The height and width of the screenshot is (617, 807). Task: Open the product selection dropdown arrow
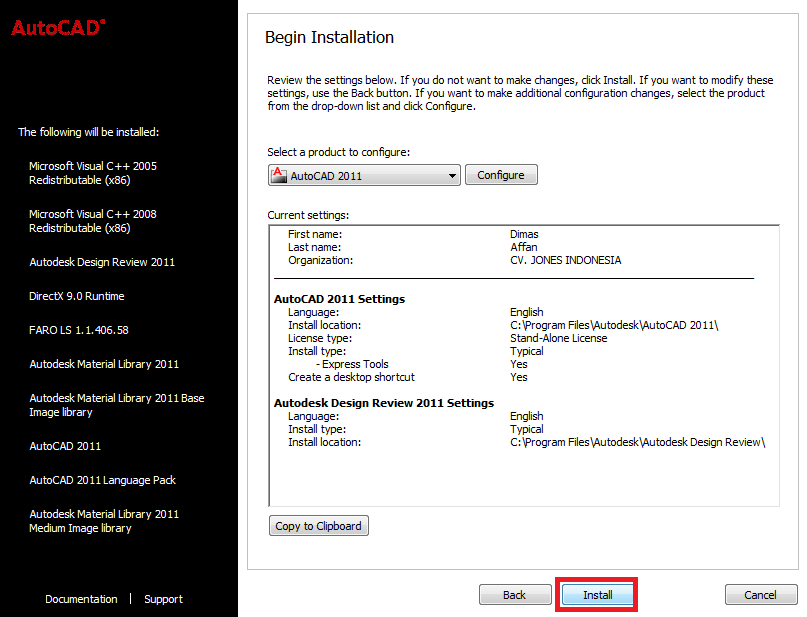coord(452,176)
